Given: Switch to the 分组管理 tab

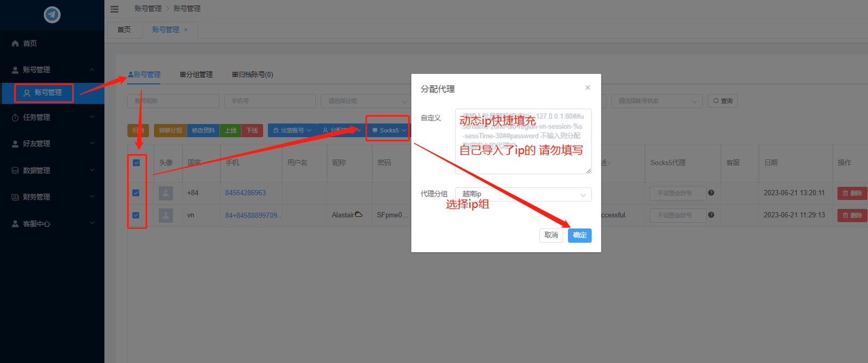Looking at the screenshot, I should [x=196, y=75].
